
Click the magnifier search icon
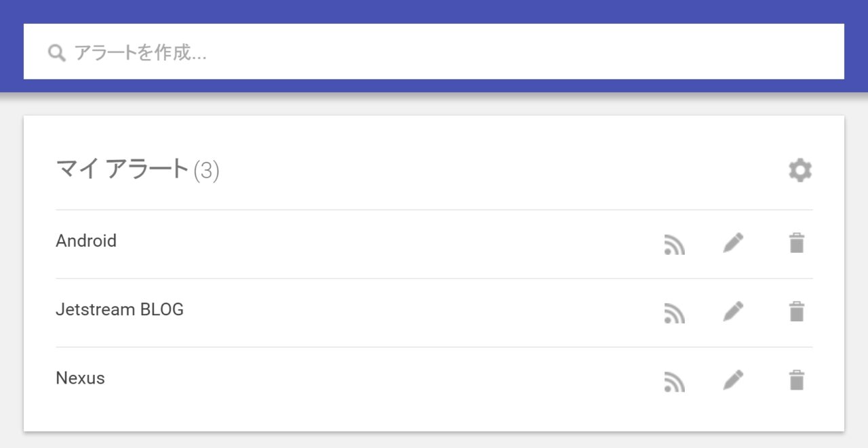click(57, 53)
